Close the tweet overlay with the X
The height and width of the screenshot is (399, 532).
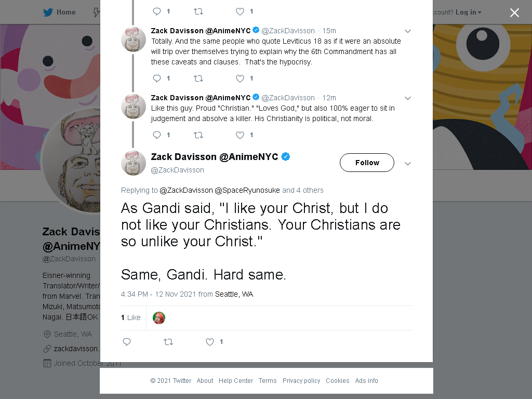[514, 12]
